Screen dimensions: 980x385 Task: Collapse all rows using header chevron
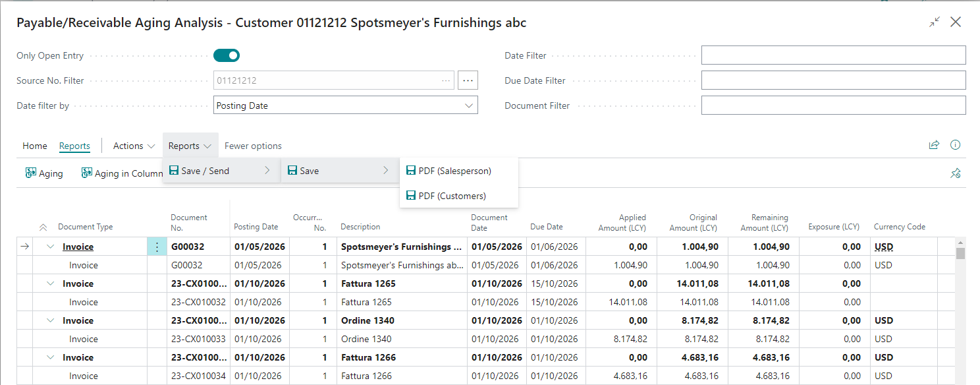point(43,227)
